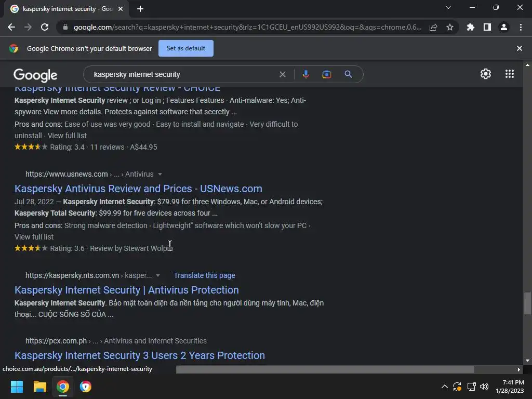Viewport: 532px width, 399px height.
Task: Open Chrome extensions puzzle icon
Action: (471, 27)
